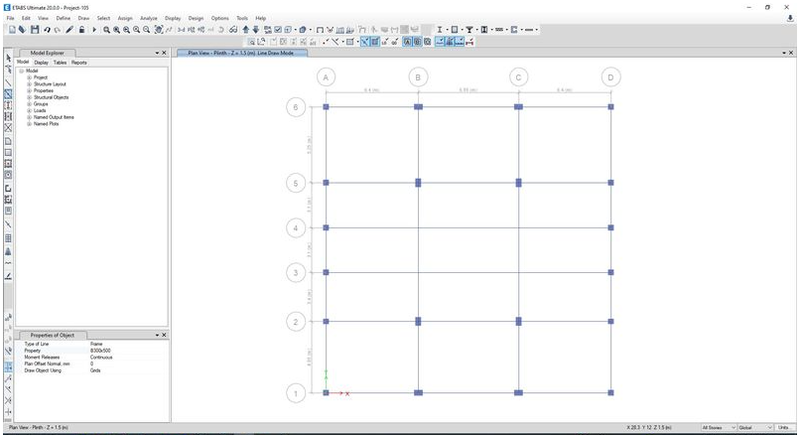Open the Global coordinate system dropdown
Viewport: 800px width, 435px height.
[756, 427]
